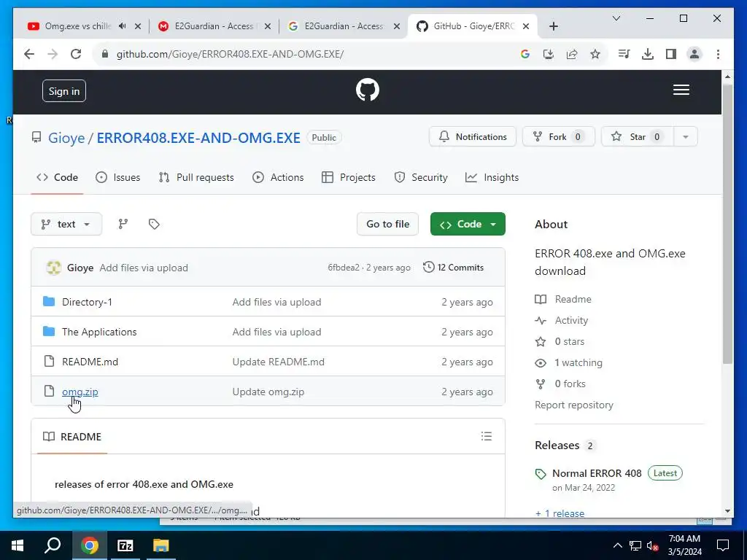The width and height of the screenshot is (747, 560).
Task: Star the repository
Action: click(x=638, y=136)
